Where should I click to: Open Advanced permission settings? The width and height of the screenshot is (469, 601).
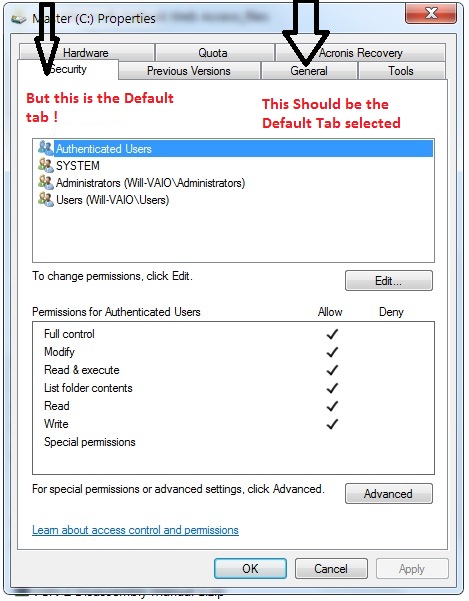389,494
